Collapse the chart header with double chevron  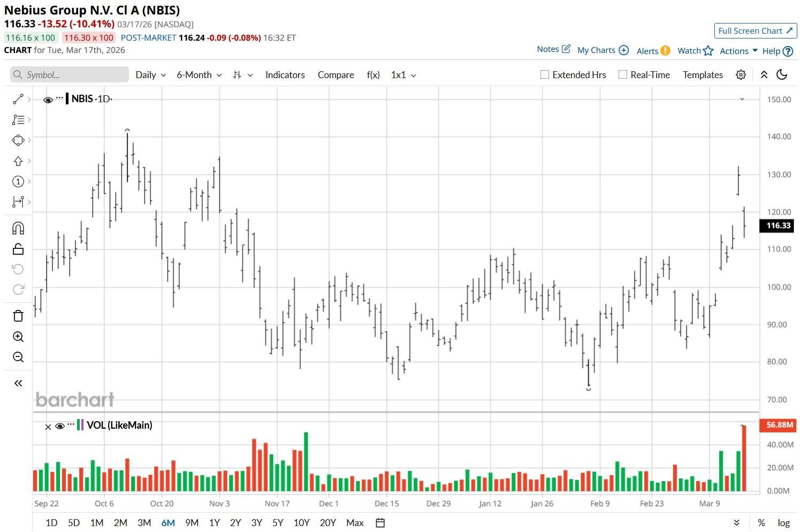click(x=764, y=75)
